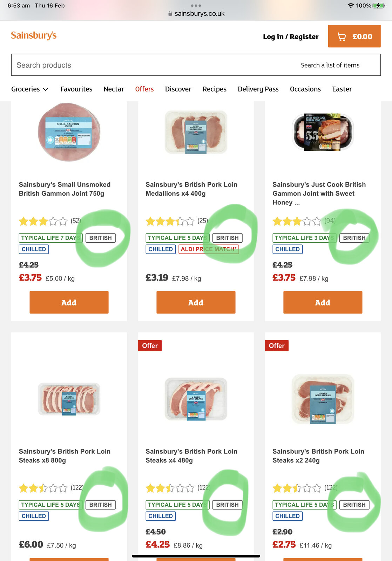The image size is (392, 561).
Task: Click the Sainsbury's logo
Action: pyautogui.click(x=34, y=35)
